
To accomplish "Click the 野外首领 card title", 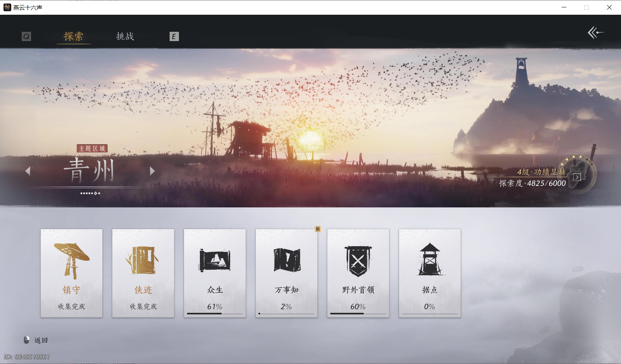I will pyautogui.click(x=358, y=290).
